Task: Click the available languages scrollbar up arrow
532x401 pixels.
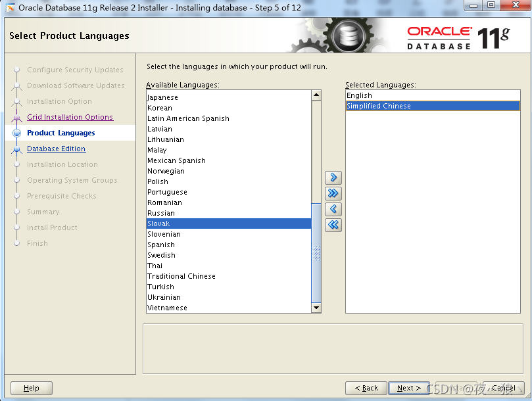Action: click(316, 95)
